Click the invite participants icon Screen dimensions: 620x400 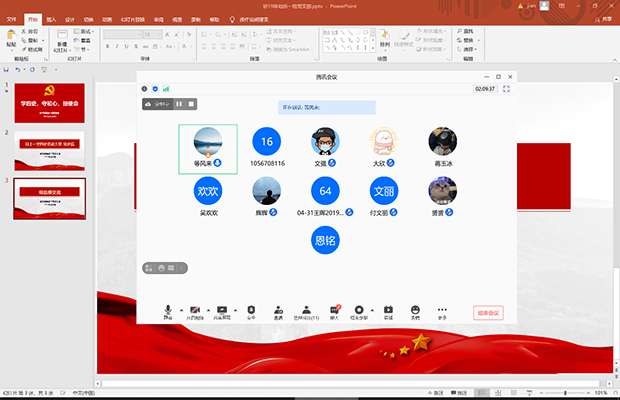click(x=277, y=311)
